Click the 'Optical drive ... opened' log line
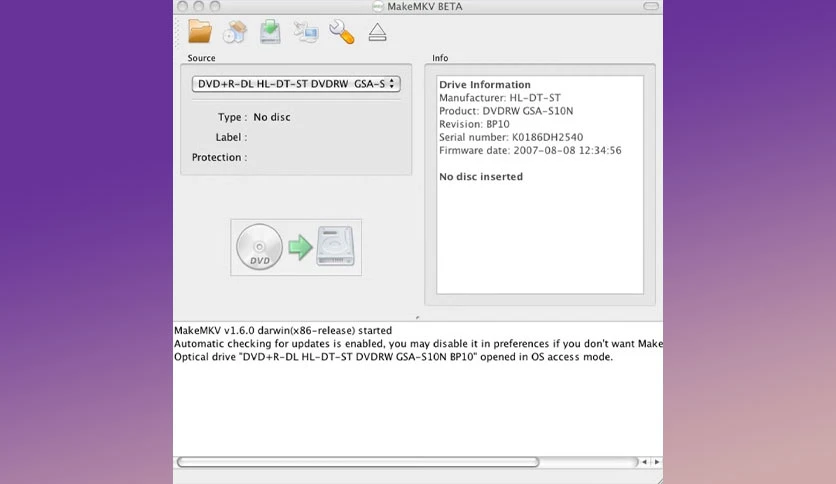Image resolution: width=836 pixels, height=484 pixels. (x=393, y=357)
